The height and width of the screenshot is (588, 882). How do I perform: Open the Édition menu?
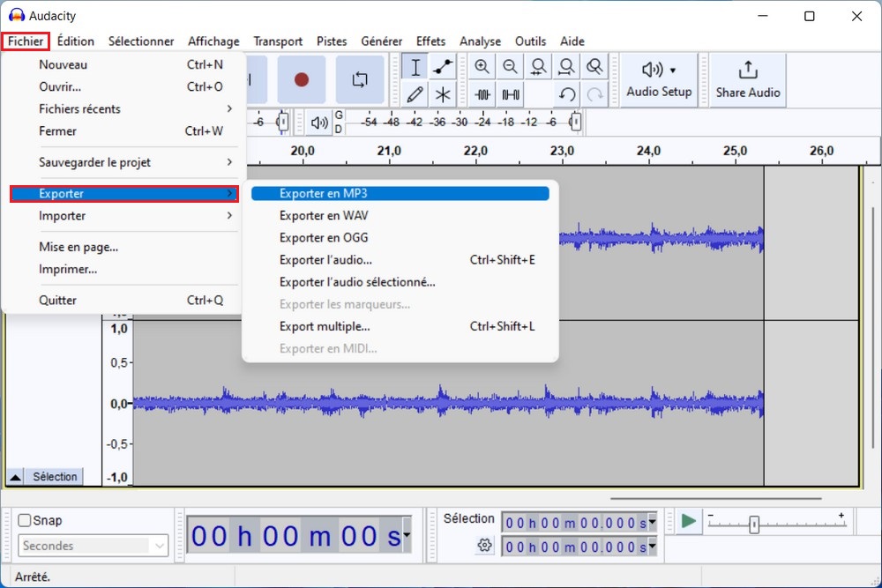[x=75, y=41]
